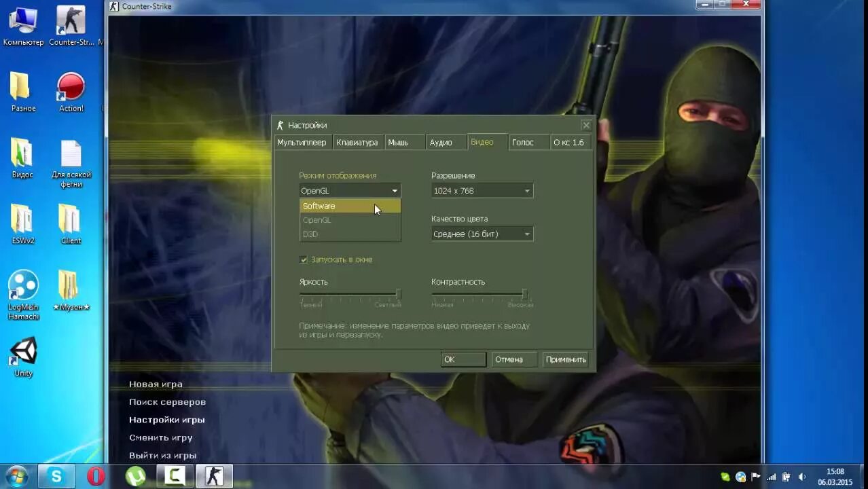This screenshot has width=868, height=489.
Task: Open the ESWv2 folder
Action: tap(22, 224)
